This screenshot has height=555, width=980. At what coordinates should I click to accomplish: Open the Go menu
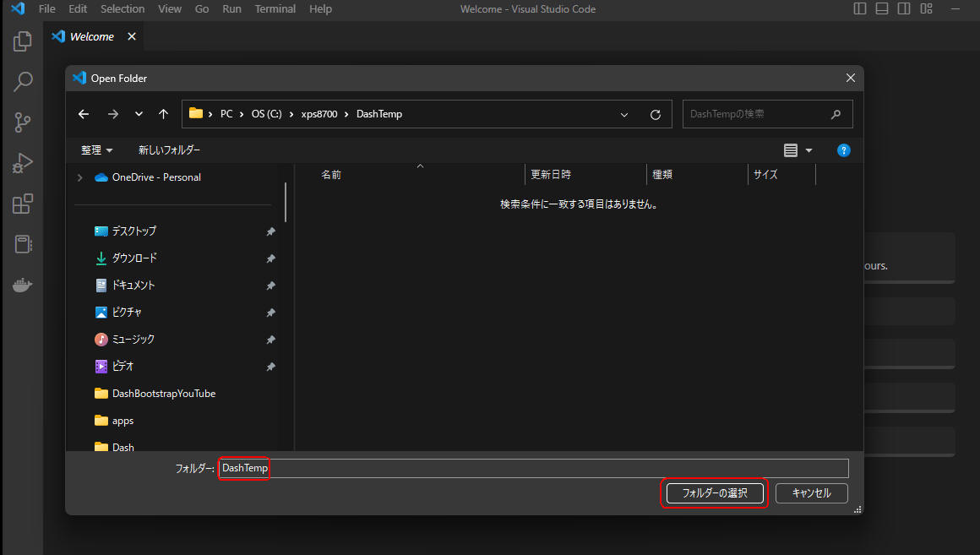click(202, 8)
